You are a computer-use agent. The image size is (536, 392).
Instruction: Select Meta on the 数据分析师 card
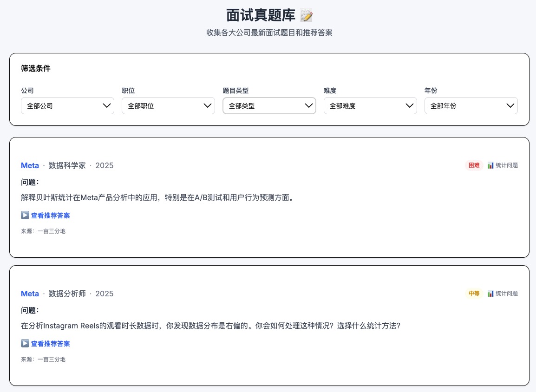tap(30, 294)
